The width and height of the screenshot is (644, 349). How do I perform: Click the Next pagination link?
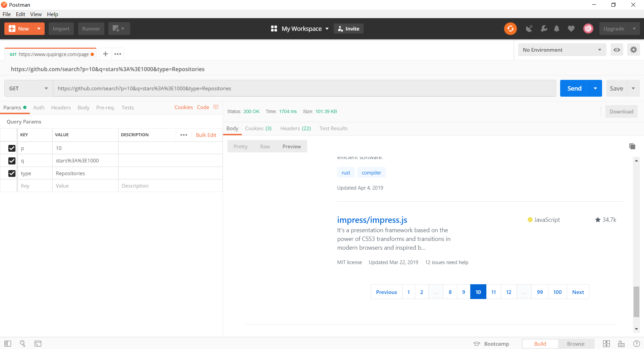pyautogui.click(x=578, y=292)
